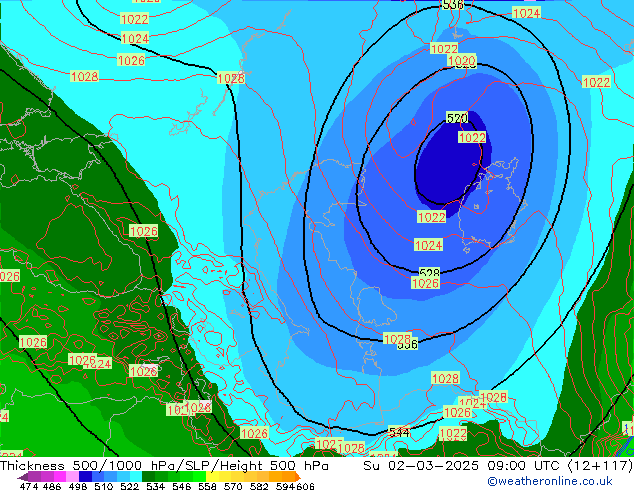Viewport: 634px width, 490px height.
Task: Click the dark blue cold core region
Action: click(x=445, y=165)
